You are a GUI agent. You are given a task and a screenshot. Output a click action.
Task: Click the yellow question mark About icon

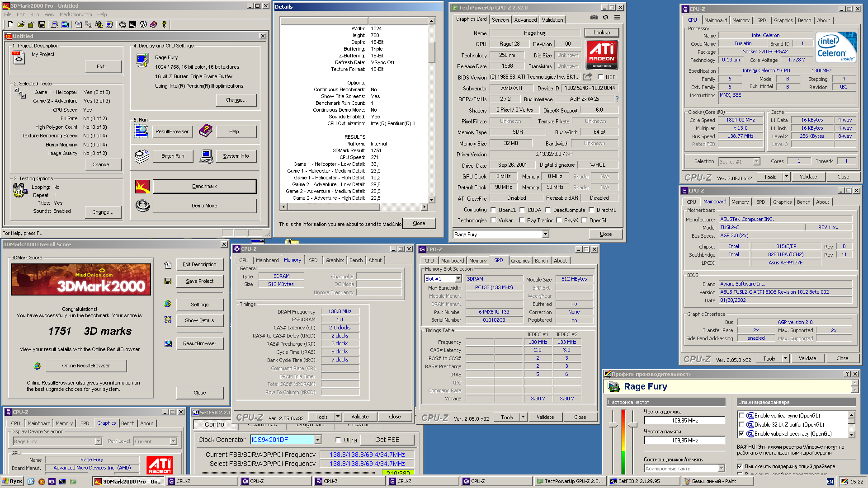point(164,24)
